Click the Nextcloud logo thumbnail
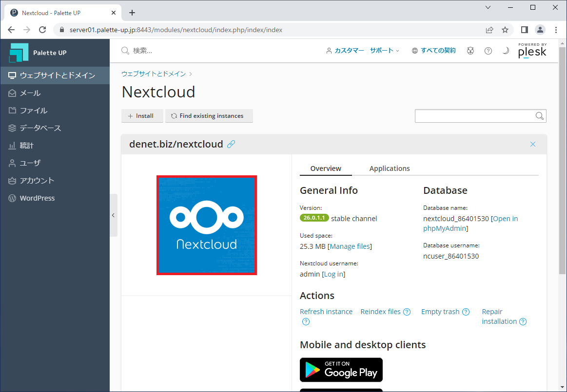 coord(207,225)
